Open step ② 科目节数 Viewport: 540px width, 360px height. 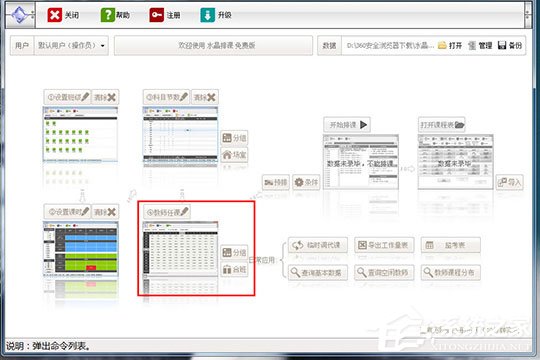click(x=167, y=97)
